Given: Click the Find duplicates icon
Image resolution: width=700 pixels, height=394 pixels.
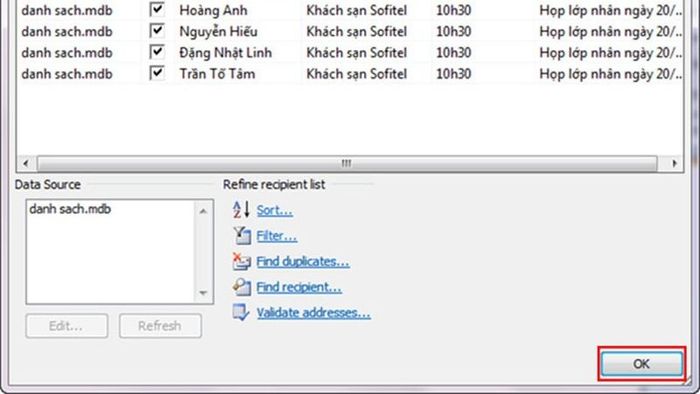Looking at the screenshot, I should point(242,261).
